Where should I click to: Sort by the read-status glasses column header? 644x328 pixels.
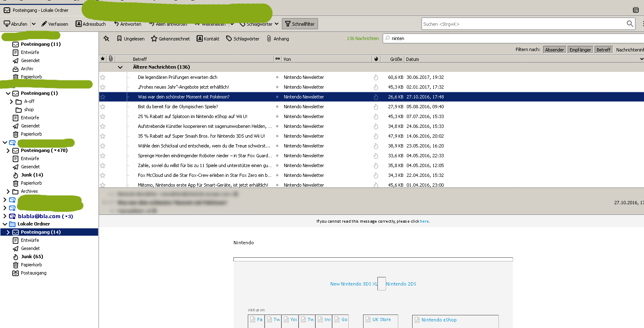tap(278, 59)
